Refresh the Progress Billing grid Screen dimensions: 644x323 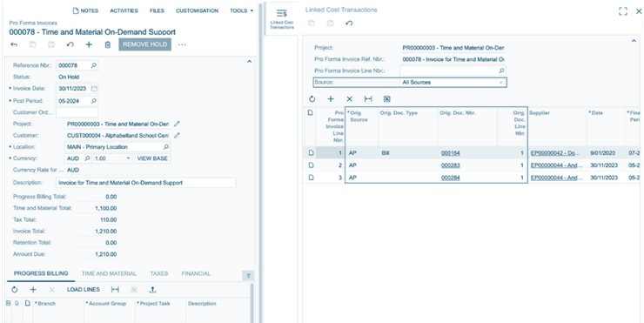(15, 290)
